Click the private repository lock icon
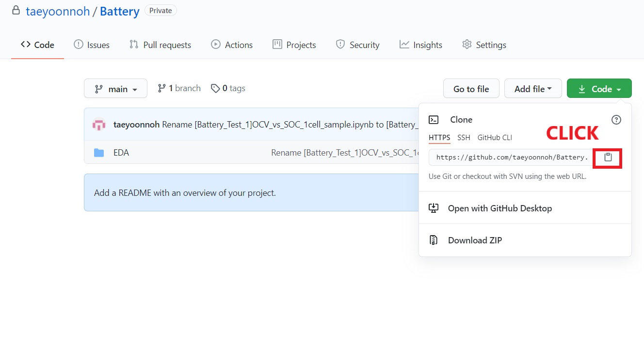Image resolution: width=644 pixels, height=350 pixels. pyautogui.click(x=16, y=10)
